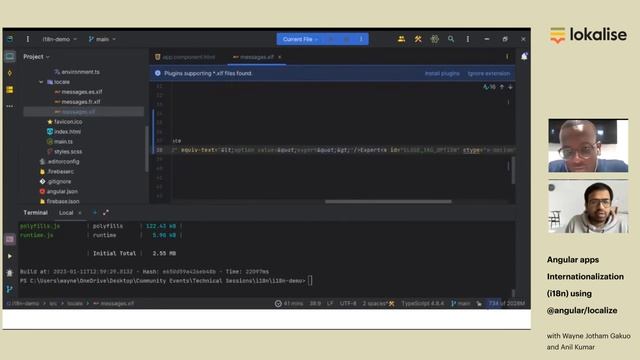640x360 pixels.
Task: Click Install plugins link
Action: (x=442, y=73)
